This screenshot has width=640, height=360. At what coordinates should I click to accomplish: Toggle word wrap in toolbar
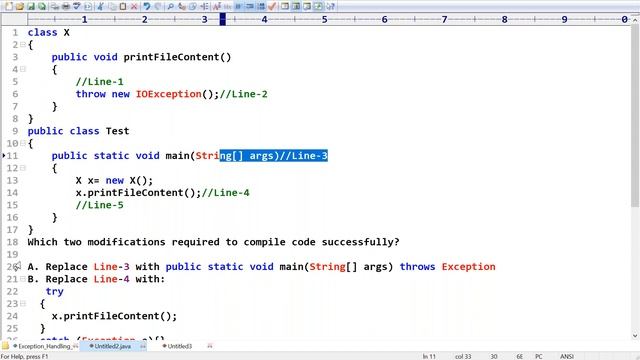(x=238, y=7)
